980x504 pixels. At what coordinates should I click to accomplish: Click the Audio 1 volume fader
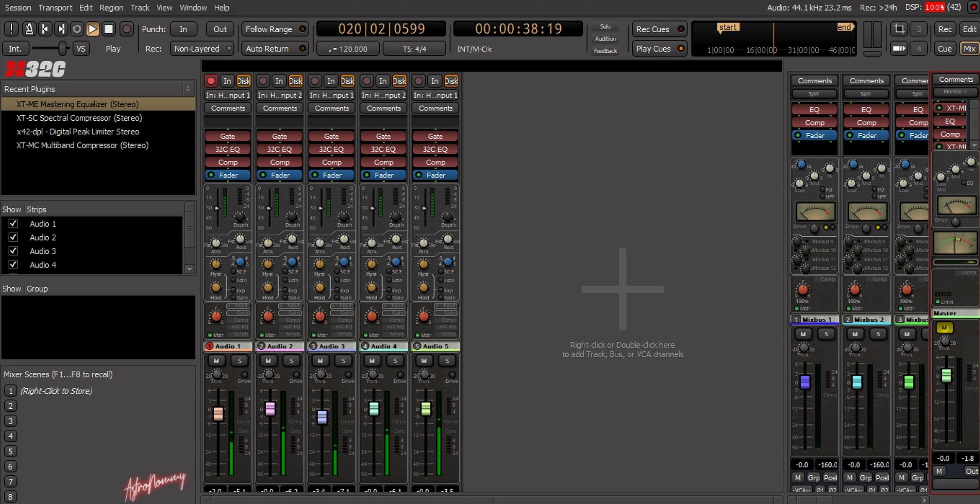pos(218,413)
